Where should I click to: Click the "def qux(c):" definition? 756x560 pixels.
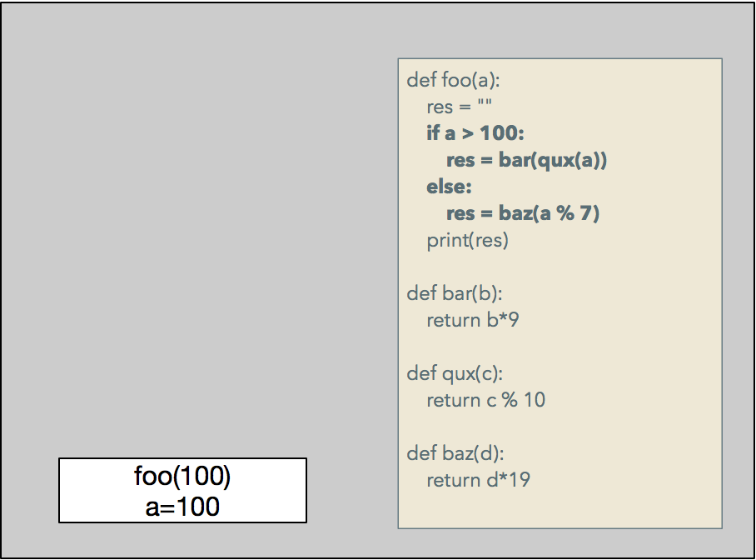pos(455,373)
